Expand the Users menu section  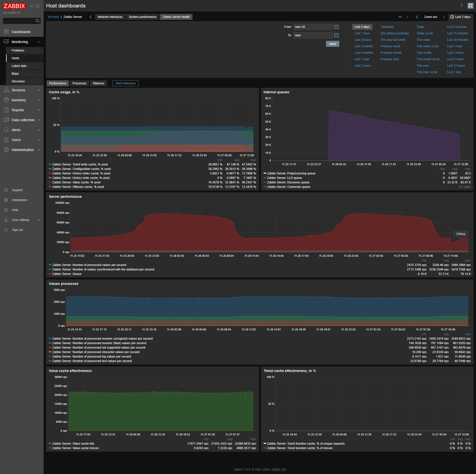point(39,140)
